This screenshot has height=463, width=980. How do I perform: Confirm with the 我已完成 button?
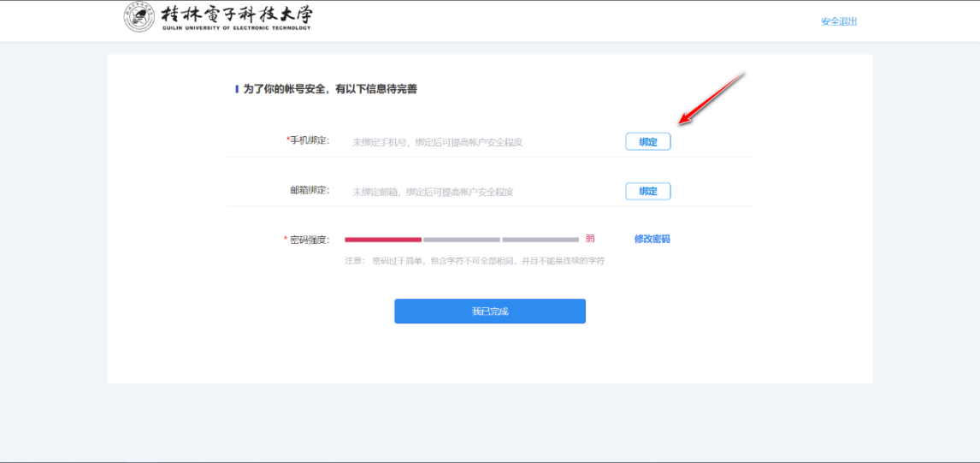[489, 312]
